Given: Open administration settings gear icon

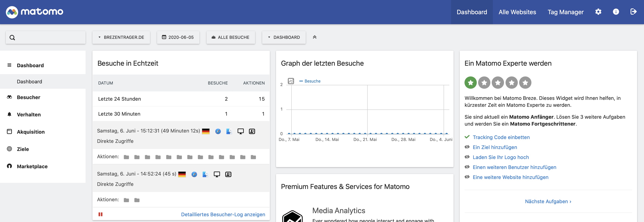Looking at the screenshot, I should click(x=598, y=12).
